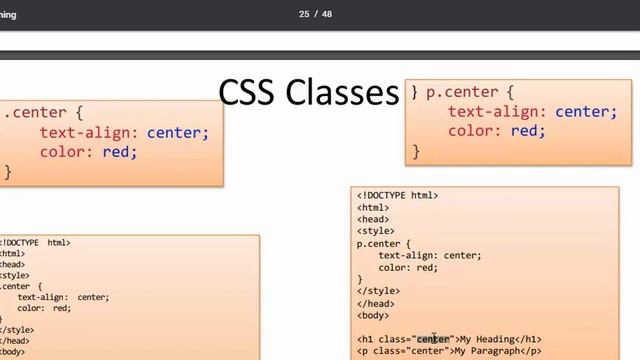Click the total page count 48
This screenshot has height=360, width=640.
[327, 14]
